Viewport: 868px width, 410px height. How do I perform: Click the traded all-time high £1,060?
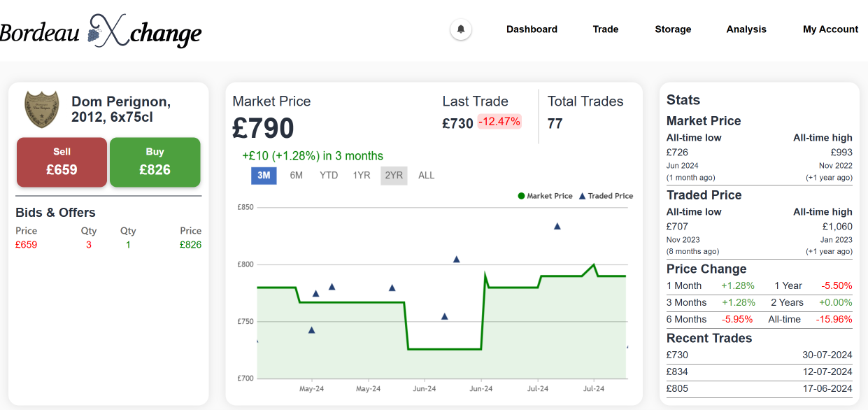(x=838, y=226)
